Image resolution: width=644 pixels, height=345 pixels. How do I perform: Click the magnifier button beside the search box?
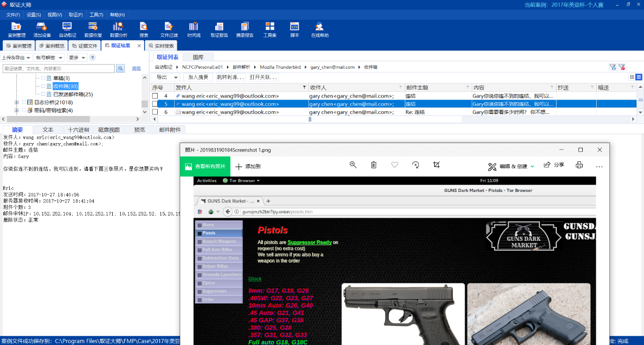120,69
